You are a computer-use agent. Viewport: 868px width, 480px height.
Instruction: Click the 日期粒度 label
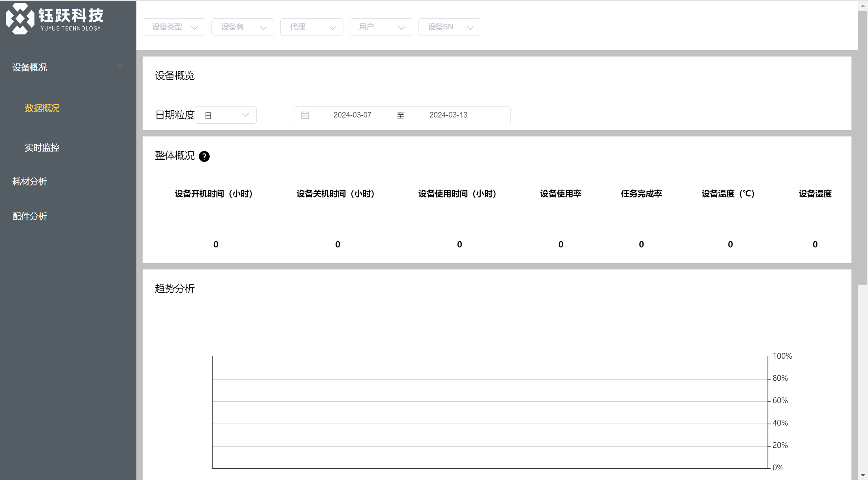click(175, 115)
